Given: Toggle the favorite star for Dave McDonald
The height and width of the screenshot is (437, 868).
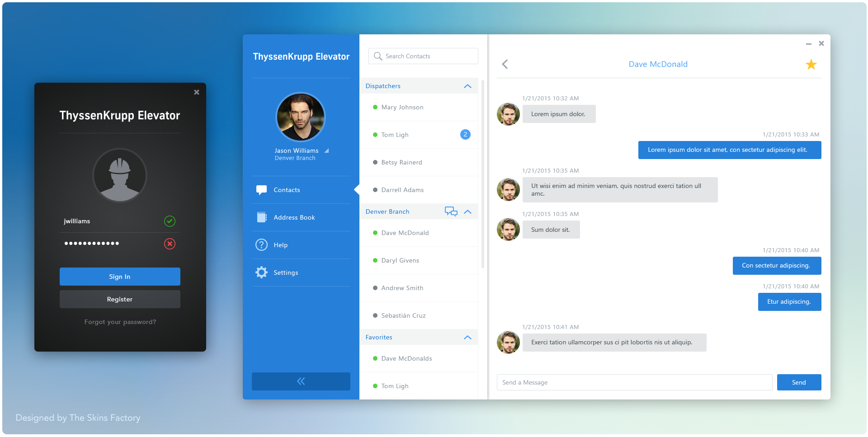Looking at the screenshot, I should [811, 64].
